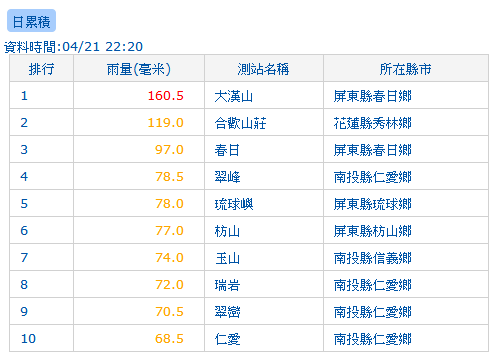Click 屏東縣春日鄉 in the rank 3 row
This screenshot has height=364, width=497.
pyautogui.click(x=373, y=150)
